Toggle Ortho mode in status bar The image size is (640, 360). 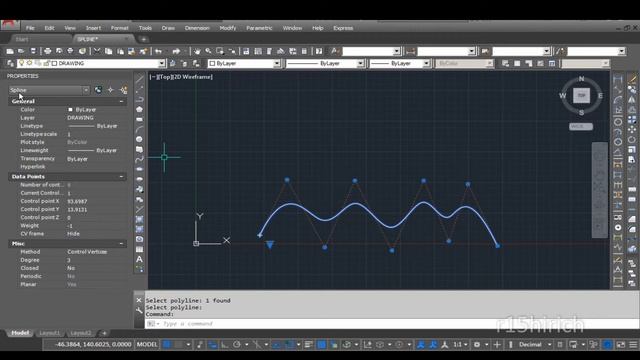pyautogui.click(x=225, y=344)
